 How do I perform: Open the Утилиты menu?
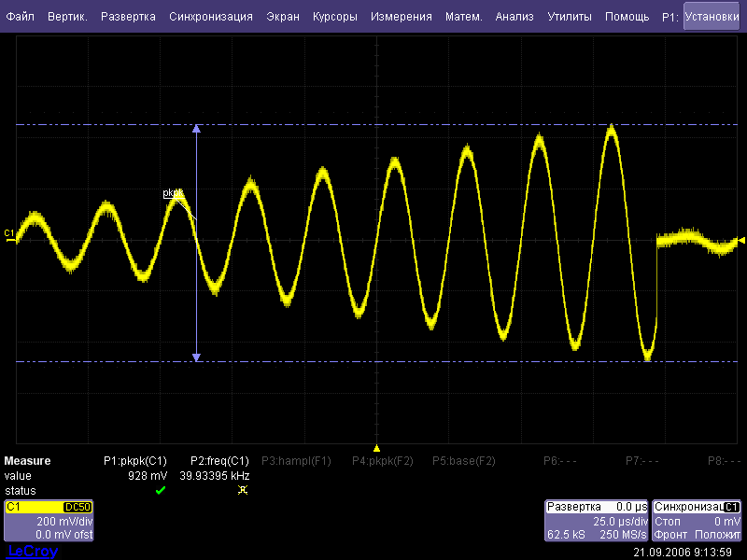coord(569,17)
